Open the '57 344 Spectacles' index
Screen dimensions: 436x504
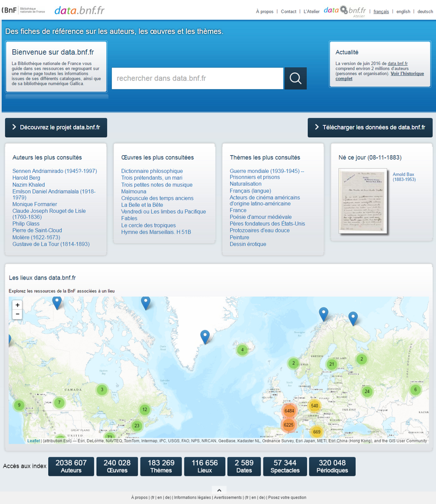(x=285, y=466)
